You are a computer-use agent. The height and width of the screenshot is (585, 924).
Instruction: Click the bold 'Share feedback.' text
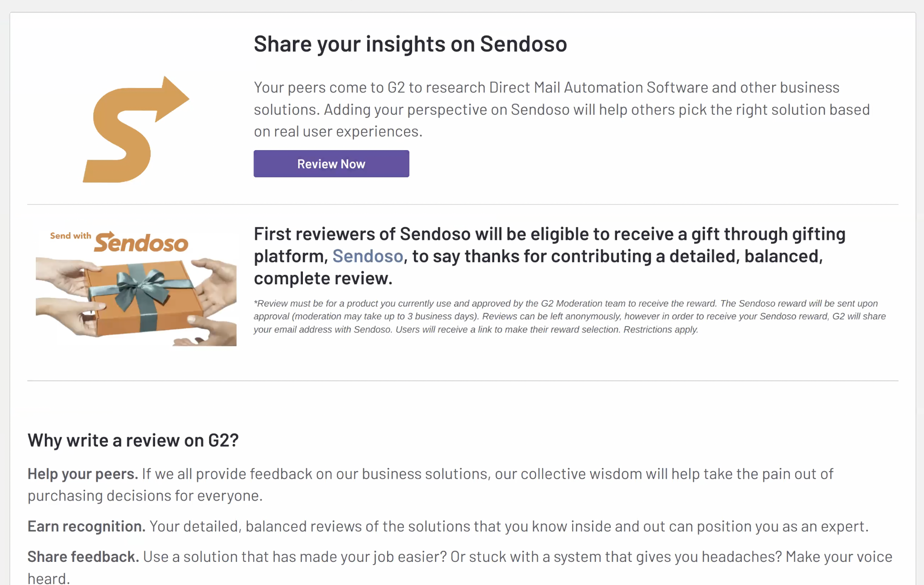point(83,556)
